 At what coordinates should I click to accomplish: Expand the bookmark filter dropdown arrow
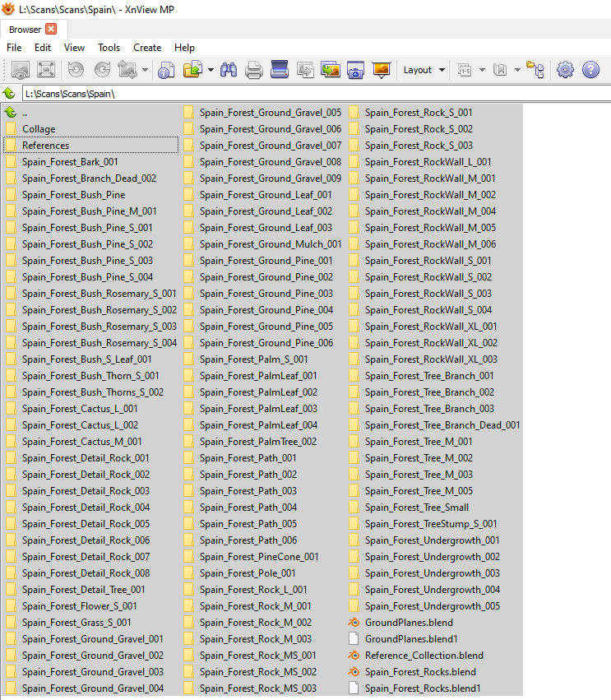coord(517,70)
